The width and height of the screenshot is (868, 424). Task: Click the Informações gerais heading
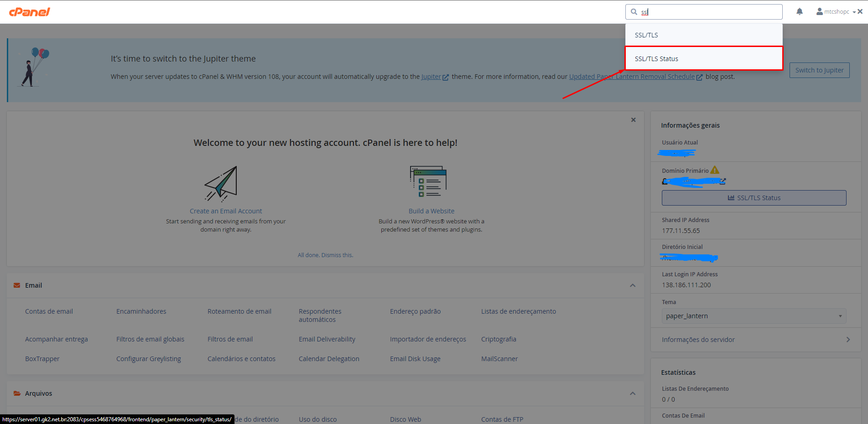pyautogui.click(x=690, y=125)
